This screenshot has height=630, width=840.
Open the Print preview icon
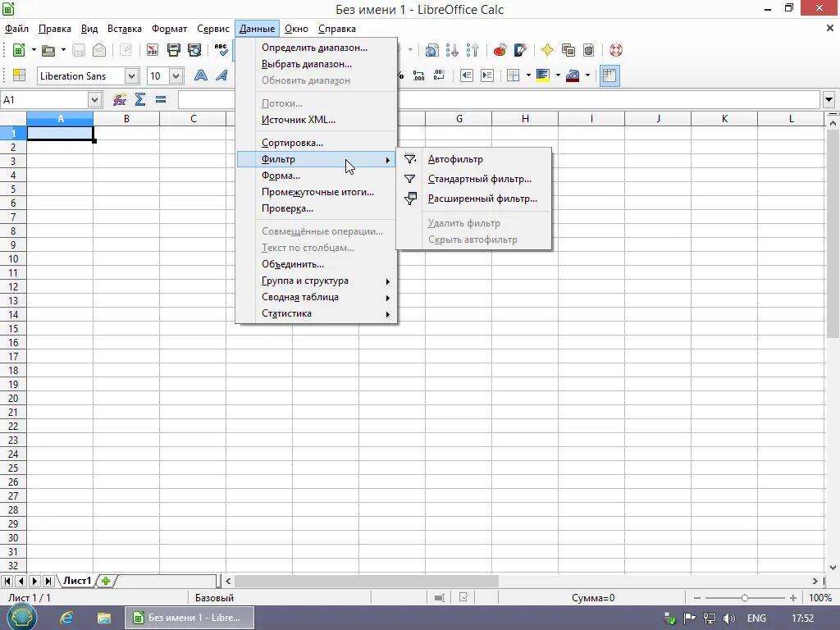pyautogui.click(x=194, y=50)
